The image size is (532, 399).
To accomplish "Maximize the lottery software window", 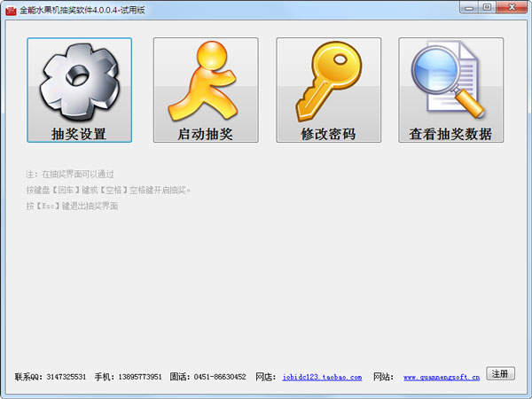I will point(487,7).
